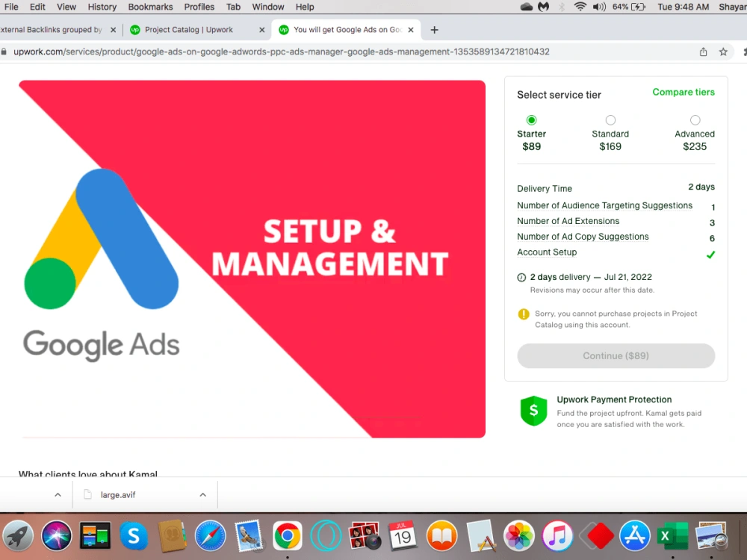Select the Starter tier radio button
This screenshot has width=747, height=560.
tap(531, 120)
